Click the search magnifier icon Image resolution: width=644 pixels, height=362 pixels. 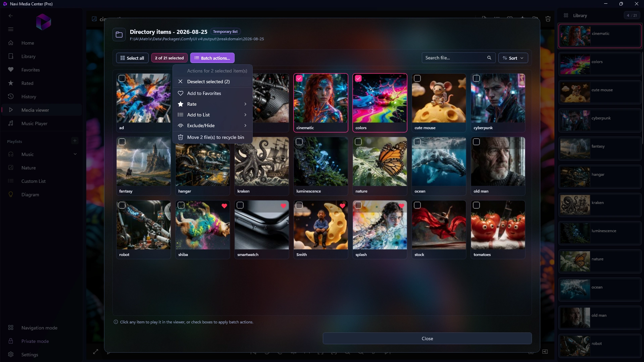coord(489,58)
